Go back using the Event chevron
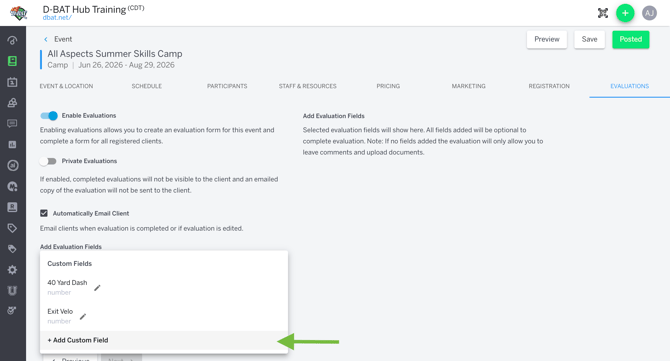The height and width of the screenshot is (361, 670). click(x=46, y=39)
